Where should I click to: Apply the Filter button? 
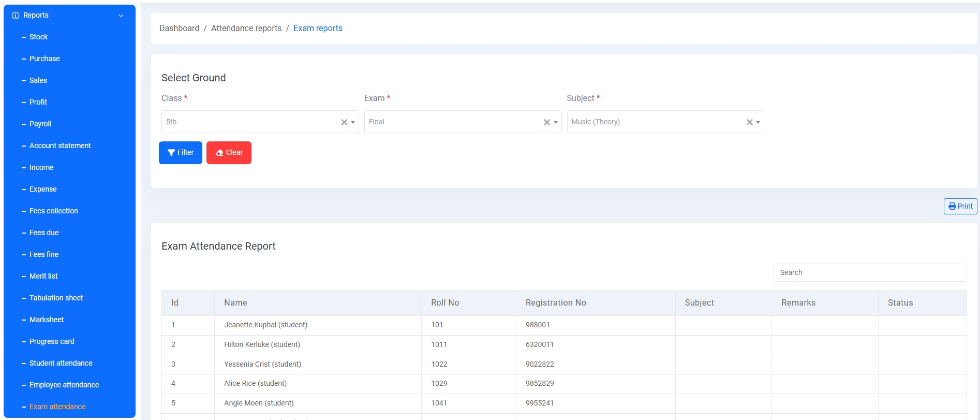(180, 153)
